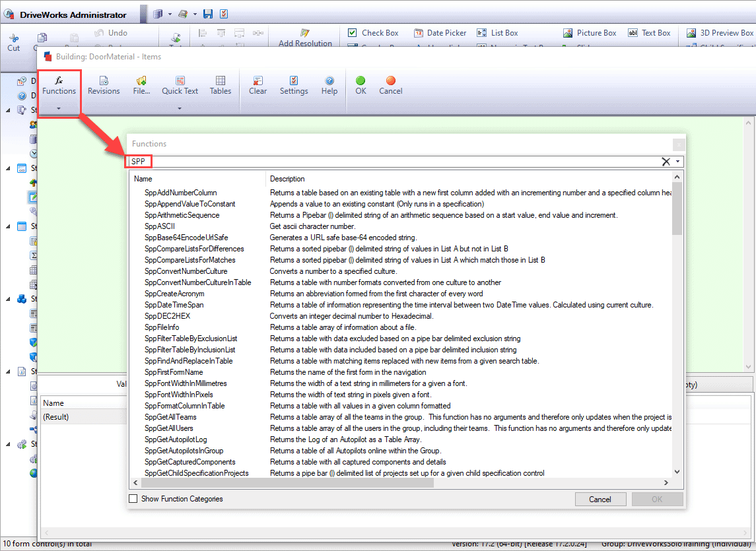
Task: Open the Functions list in rule builder
Action: click(59, 86)
